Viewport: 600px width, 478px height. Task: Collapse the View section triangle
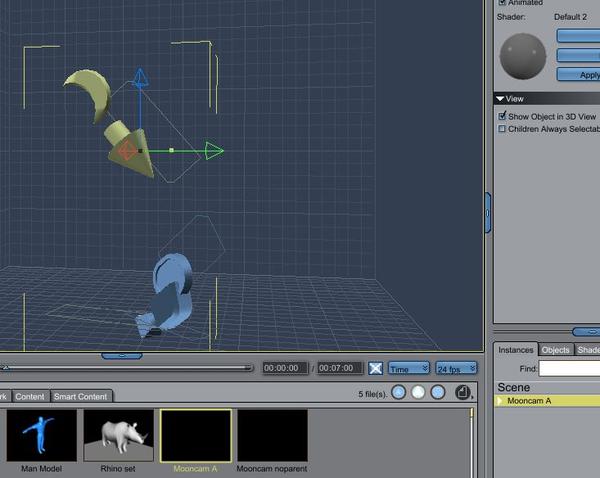pyautogui.click(x=500, y=99)
